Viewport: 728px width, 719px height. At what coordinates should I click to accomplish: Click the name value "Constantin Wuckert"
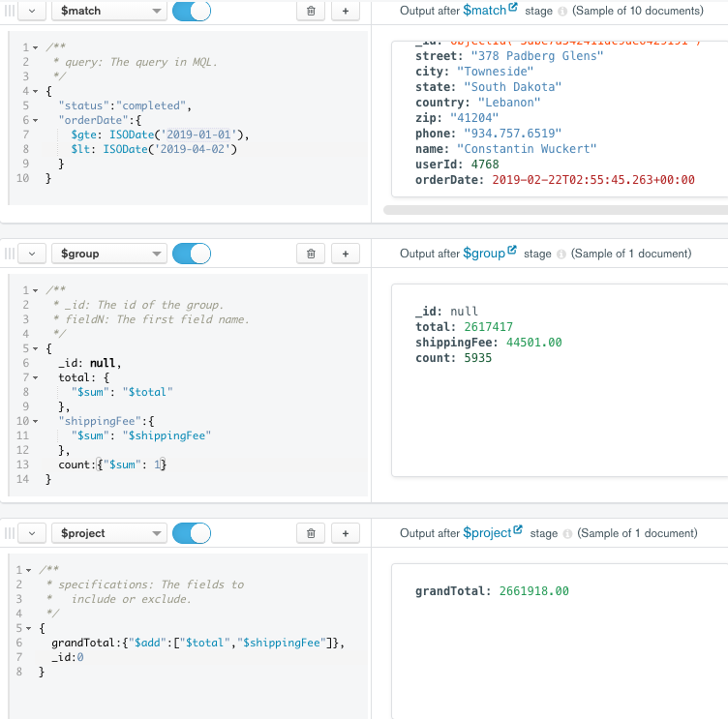[x=527, y=149]
